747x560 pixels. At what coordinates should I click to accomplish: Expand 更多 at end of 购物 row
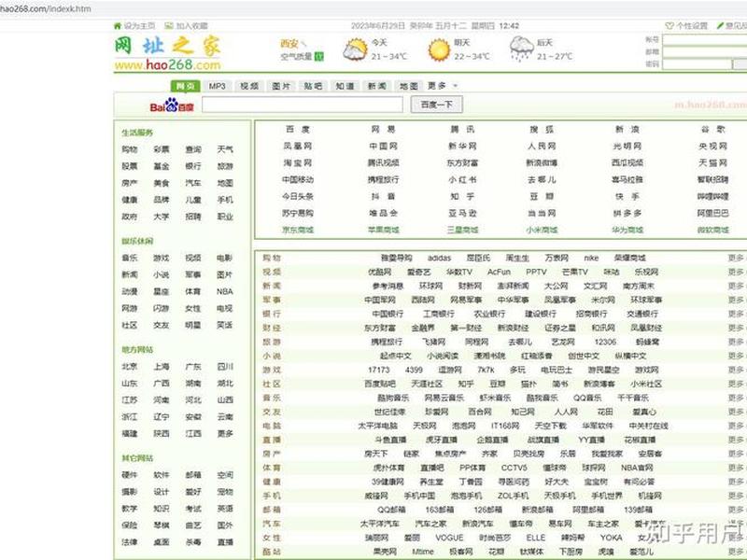(x=736, y=259)
